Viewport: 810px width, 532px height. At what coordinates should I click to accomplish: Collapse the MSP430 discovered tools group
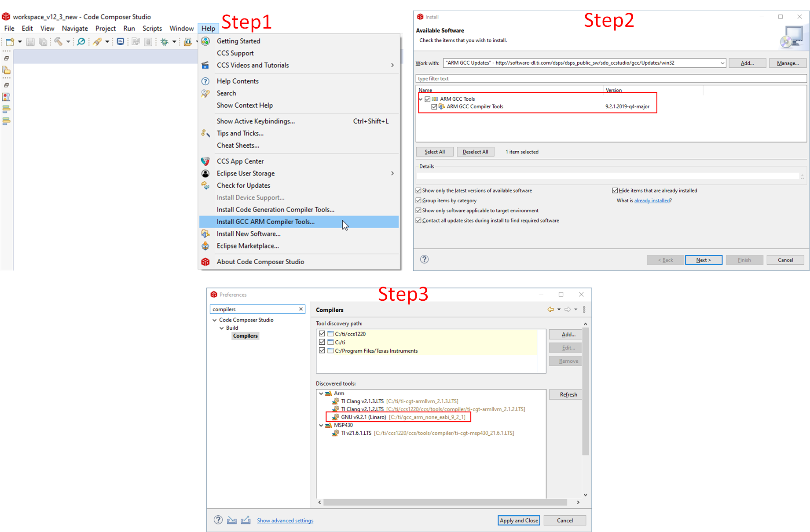(x=321, y=425)
